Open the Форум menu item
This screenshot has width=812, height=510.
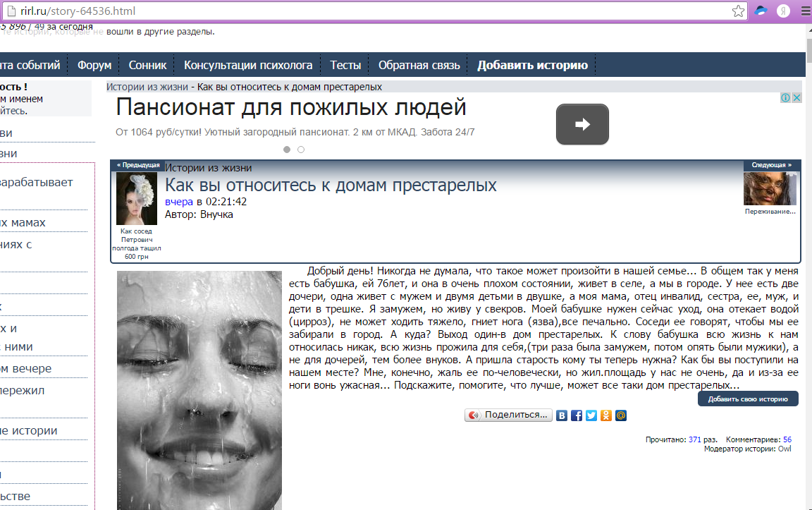click(94, 65)
